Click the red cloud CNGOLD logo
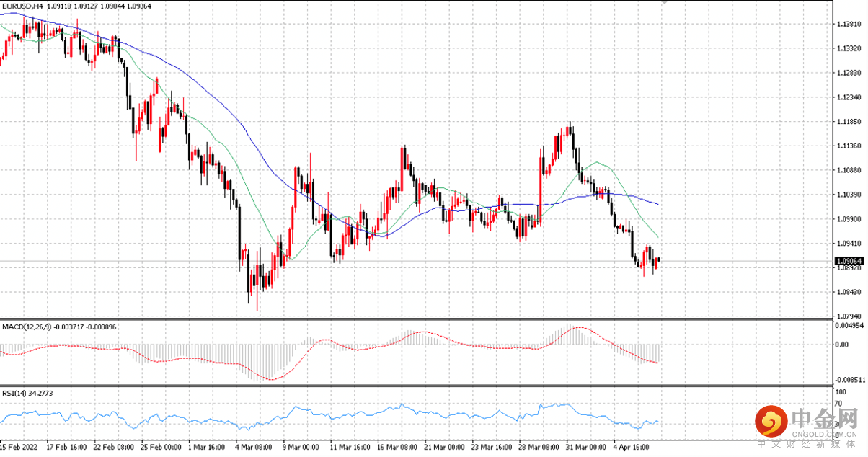868x457 pixels. pos(770,422)
